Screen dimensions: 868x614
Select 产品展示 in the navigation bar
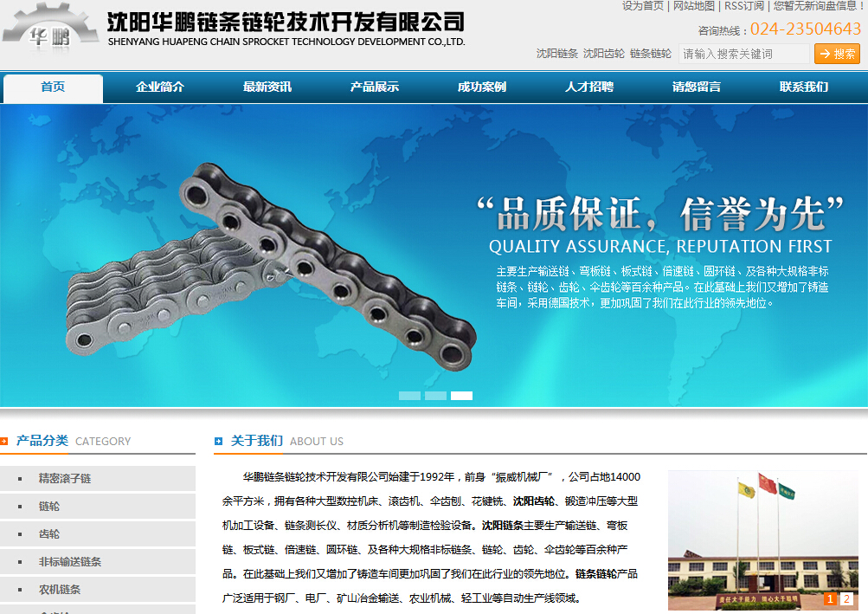375,87
